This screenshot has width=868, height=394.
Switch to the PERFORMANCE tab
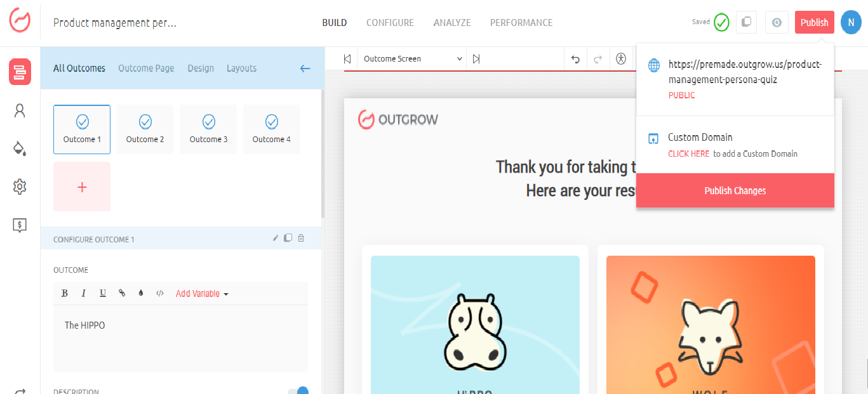(x=521, y=22)
